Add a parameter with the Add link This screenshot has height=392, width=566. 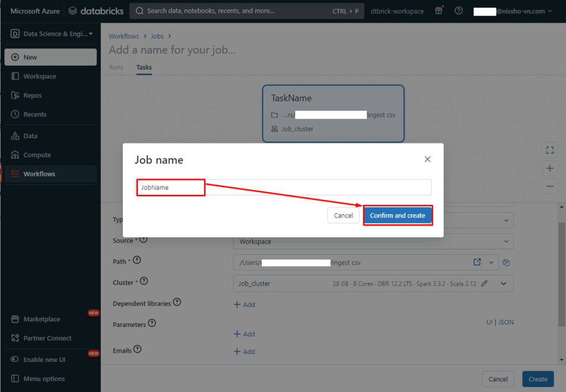(244, 334)
